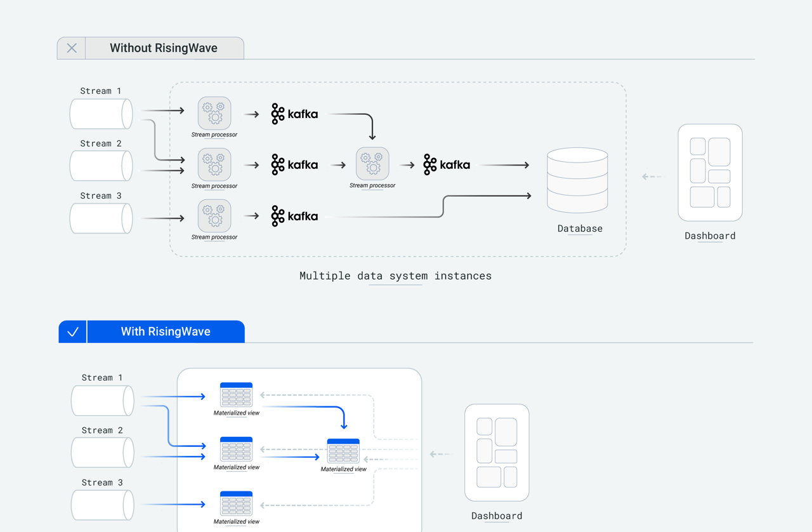Click the stream processor gear icon in Stream 3 row

pos(214,216)
